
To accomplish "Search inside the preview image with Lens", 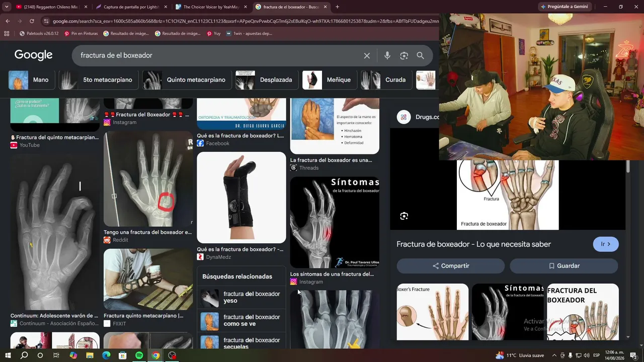I will pos(404,216).
